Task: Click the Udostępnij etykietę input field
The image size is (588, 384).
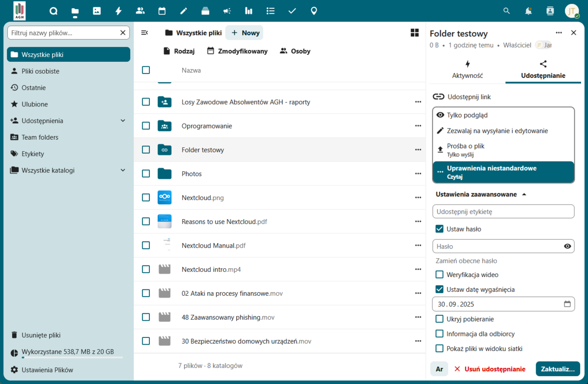Action: pyautogui.click(x=503, y=211)
